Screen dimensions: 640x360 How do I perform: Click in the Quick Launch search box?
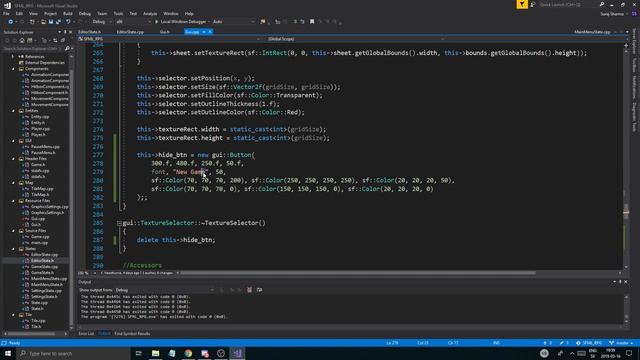coord(569,4)
